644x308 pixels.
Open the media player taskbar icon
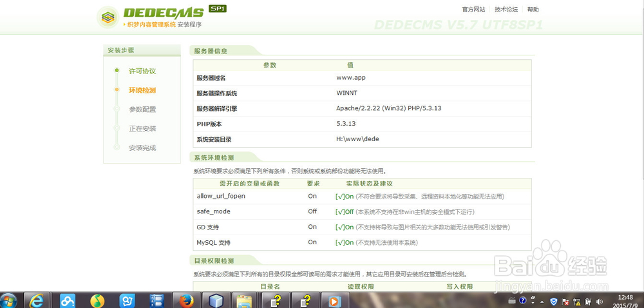click(334, 301)
